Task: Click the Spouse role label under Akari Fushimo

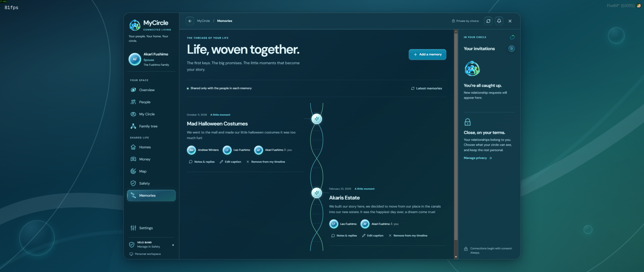Action: click(149, 60)
